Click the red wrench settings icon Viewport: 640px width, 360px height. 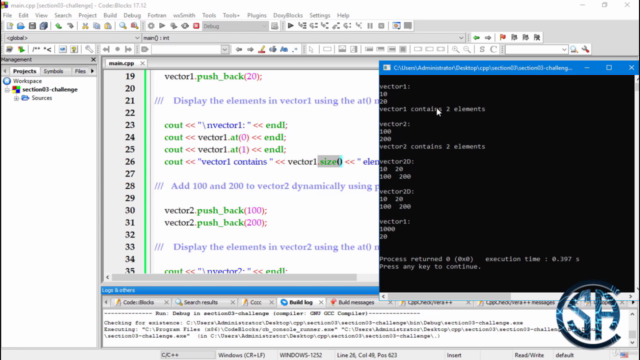click(586, 49)
